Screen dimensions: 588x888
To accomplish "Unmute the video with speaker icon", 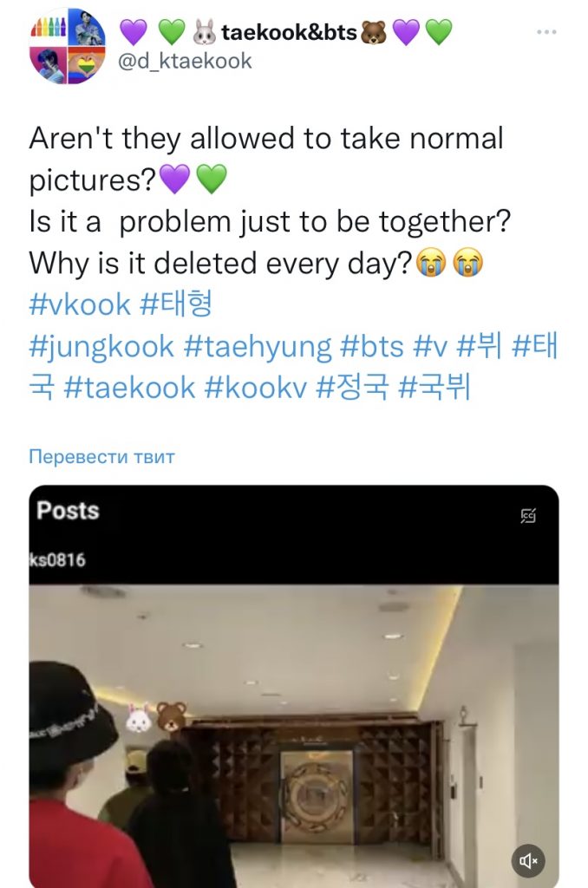I will pos(528,861).
